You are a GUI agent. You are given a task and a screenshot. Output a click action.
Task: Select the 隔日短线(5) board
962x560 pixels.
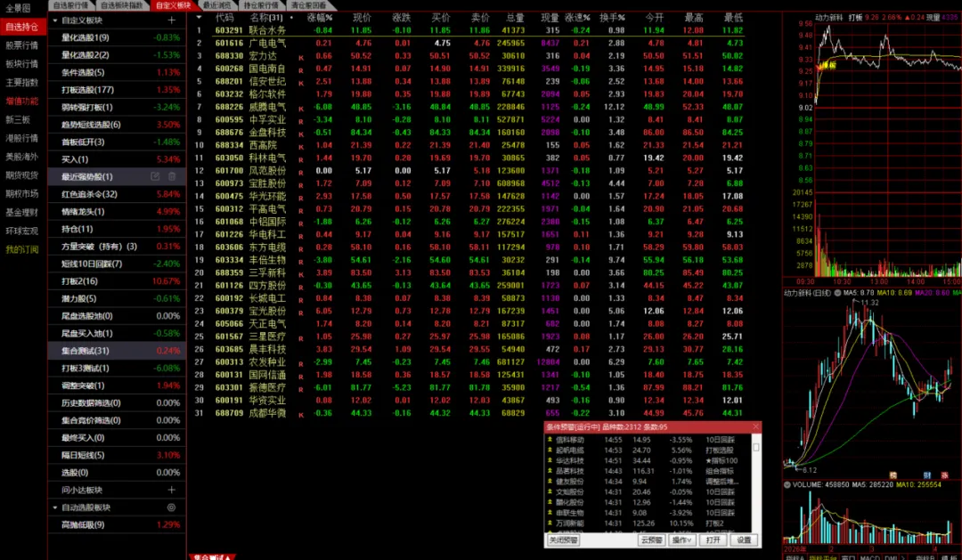click(x=117, y=455)
